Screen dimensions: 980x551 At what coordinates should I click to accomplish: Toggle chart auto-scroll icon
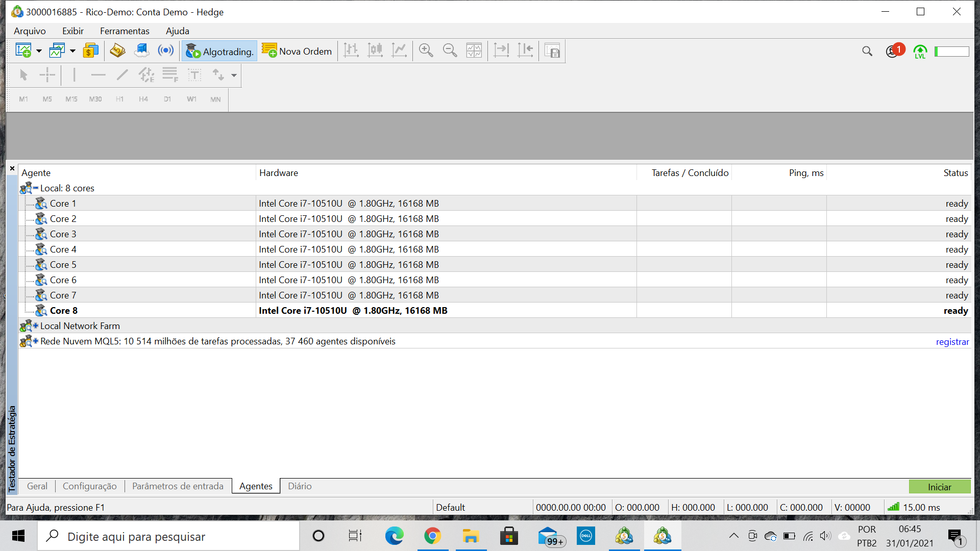(502, 51)
